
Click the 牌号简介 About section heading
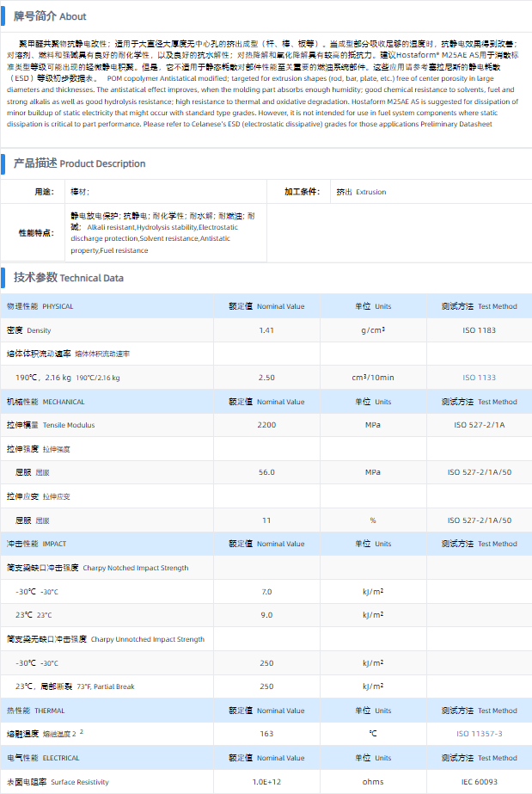pos(50,16)
